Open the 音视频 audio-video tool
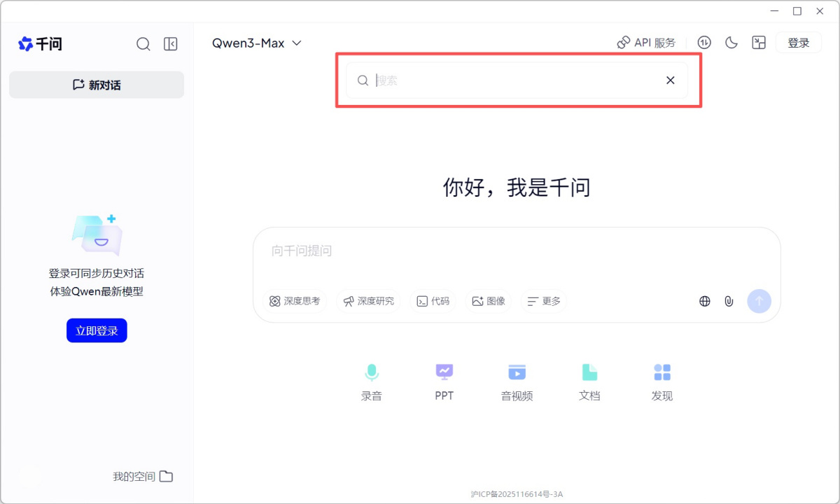Image resolution: width=840 pixels, height=504 pixels. coord(517,382)
